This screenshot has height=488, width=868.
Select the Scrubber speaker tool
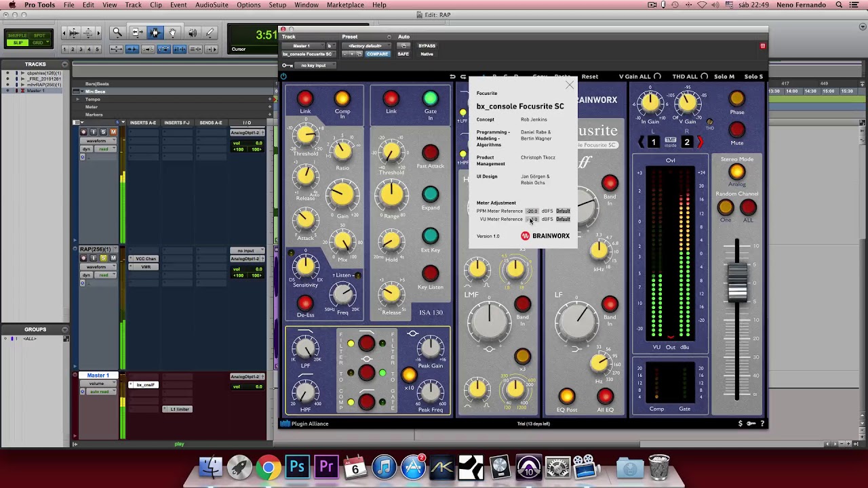tap(192, 33)
